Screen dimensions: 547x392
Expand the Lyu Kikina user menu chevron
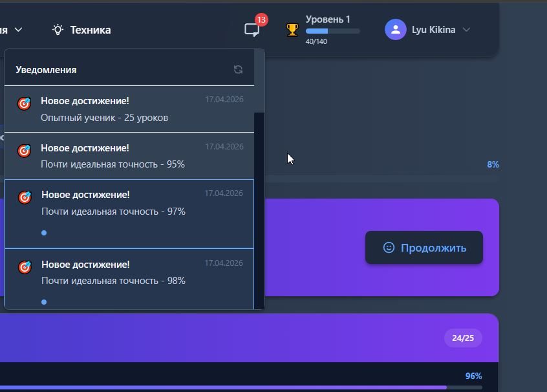pos(466,30)
